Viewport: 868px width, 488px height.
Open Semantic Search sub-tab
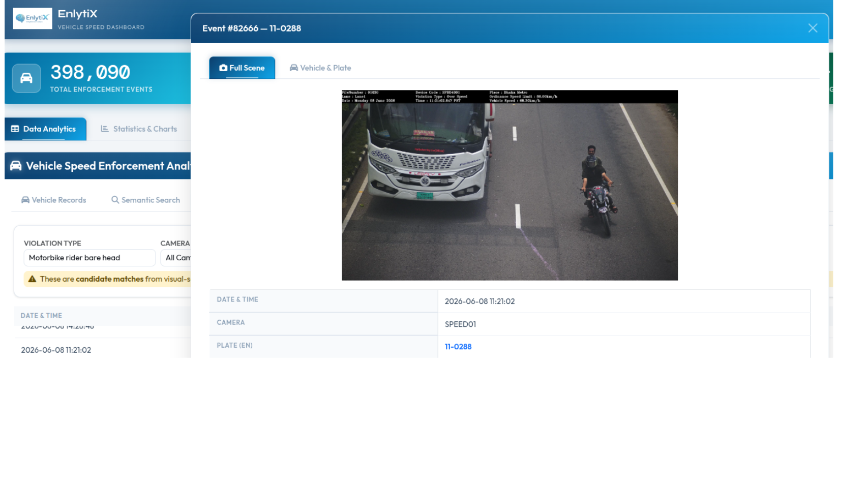(x=145, y=200)
